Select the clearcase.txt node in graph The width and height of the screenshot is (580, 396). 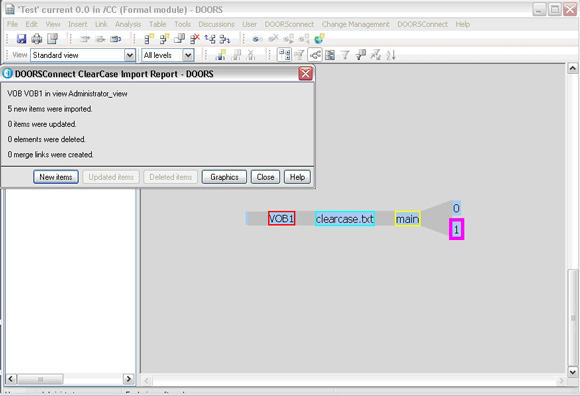345,219
